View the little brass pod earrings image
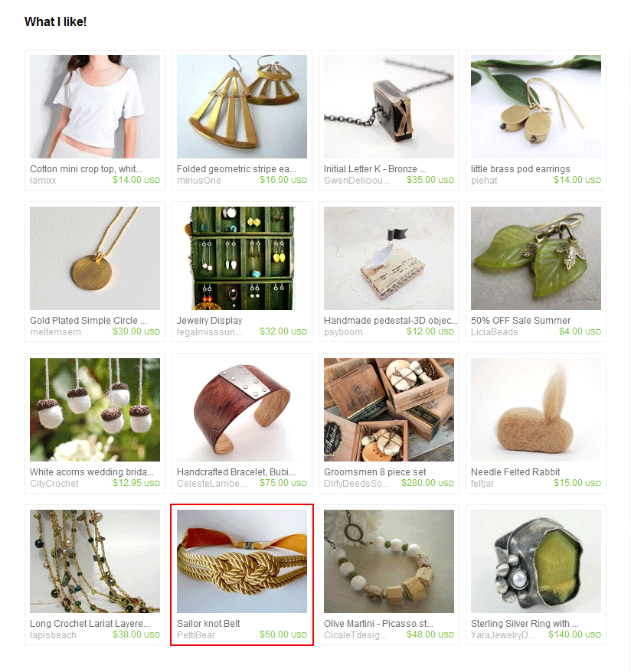Screen dimensions: 631x672 coord(536,106)
